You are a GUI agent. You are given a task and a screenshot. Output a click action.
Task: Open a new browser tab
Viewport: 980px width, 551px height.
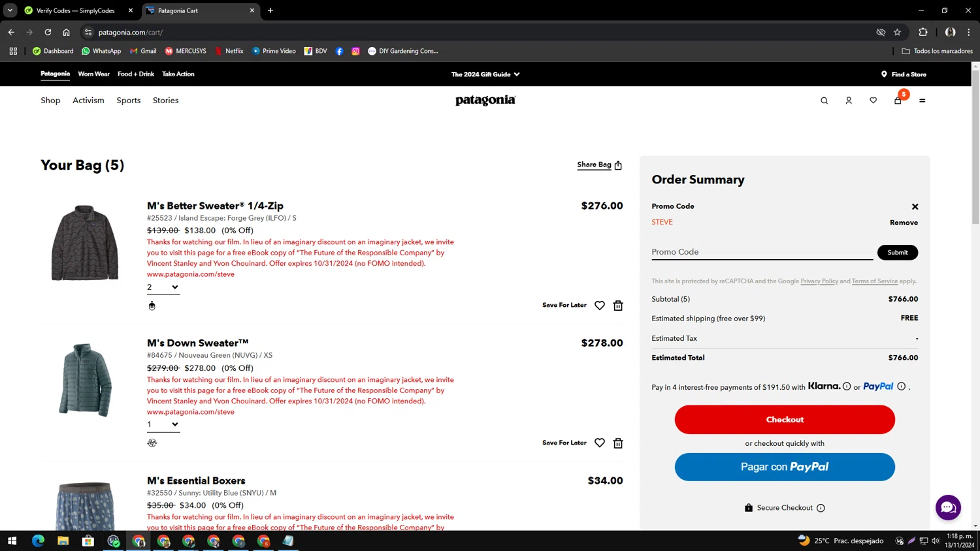point(270,10)
